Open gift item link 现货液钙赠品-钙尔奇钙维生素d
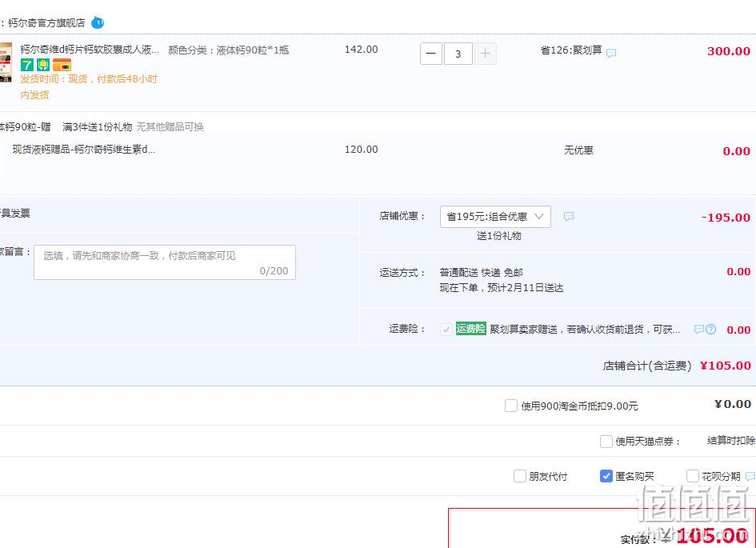The image size is (756, 548). point(84,150)
